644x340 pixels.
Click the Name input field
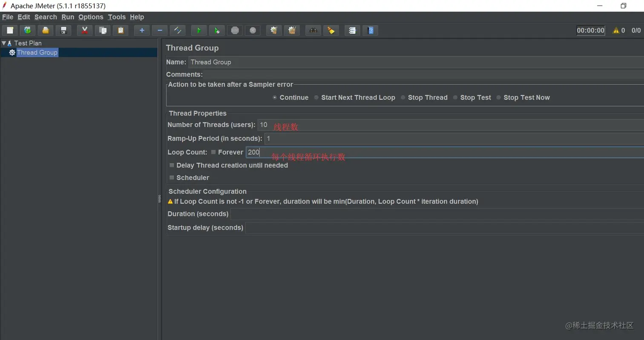[x=416, y=62]
